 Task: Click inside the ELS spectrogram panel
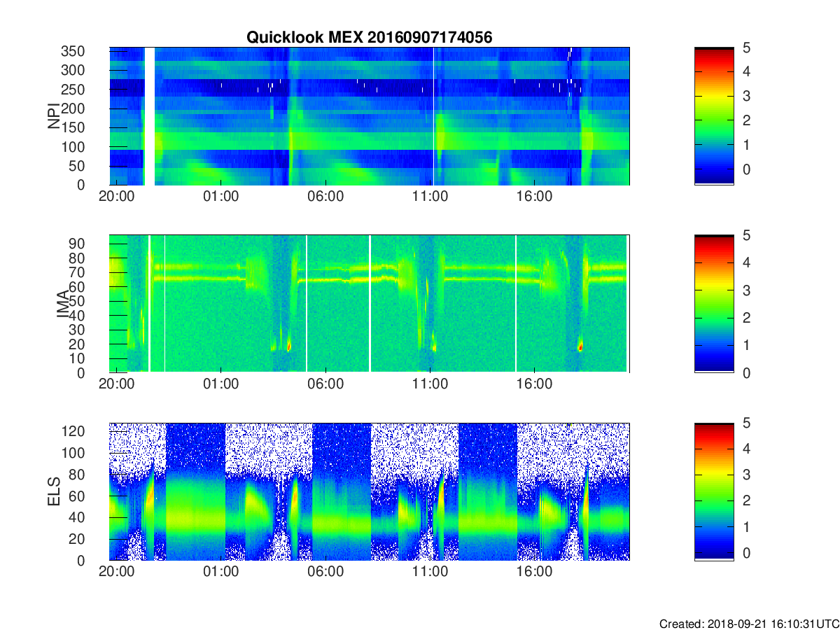[370, 492]
